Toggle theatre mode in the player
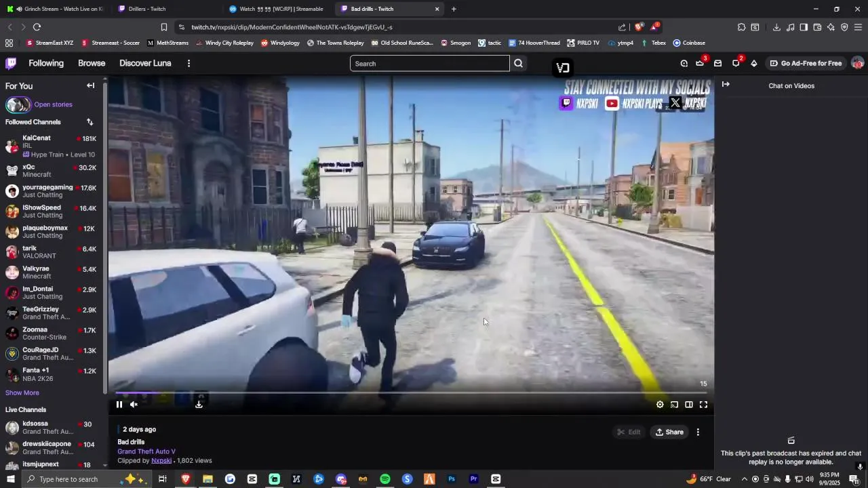The height and width of the screenshot is (488, 868). point(688,405)
